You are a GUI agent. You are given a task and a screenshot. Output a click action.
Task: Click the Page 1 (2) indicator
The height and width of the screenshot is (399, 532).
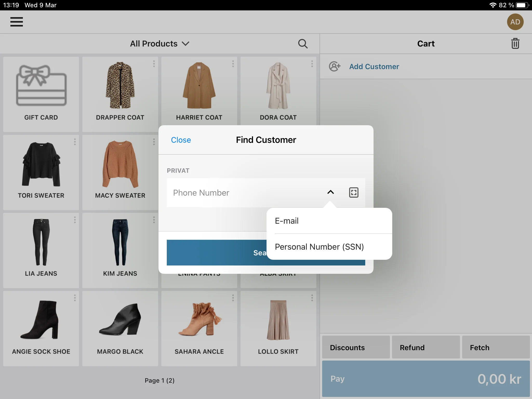159,381
